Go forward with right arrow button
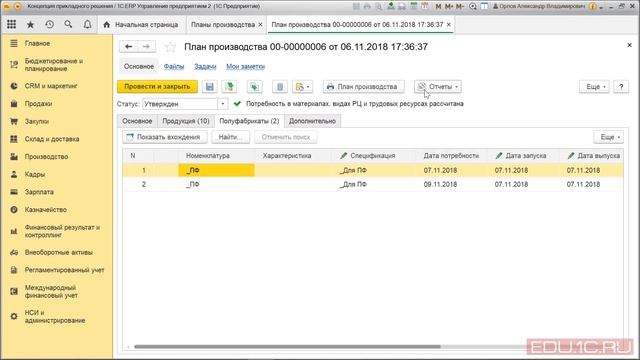This screenshot has width=640, height=360. pyautogui.click(x=146, y=47)
